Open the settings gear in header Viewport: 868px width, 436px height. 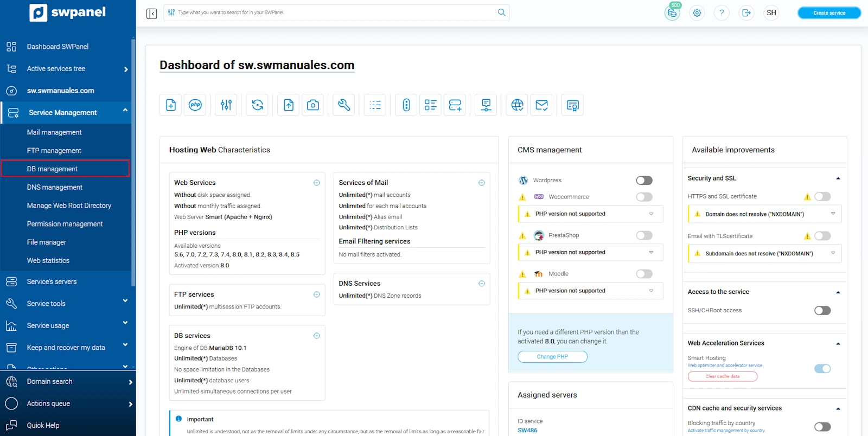pyautogui.click(x=697, y=13)
